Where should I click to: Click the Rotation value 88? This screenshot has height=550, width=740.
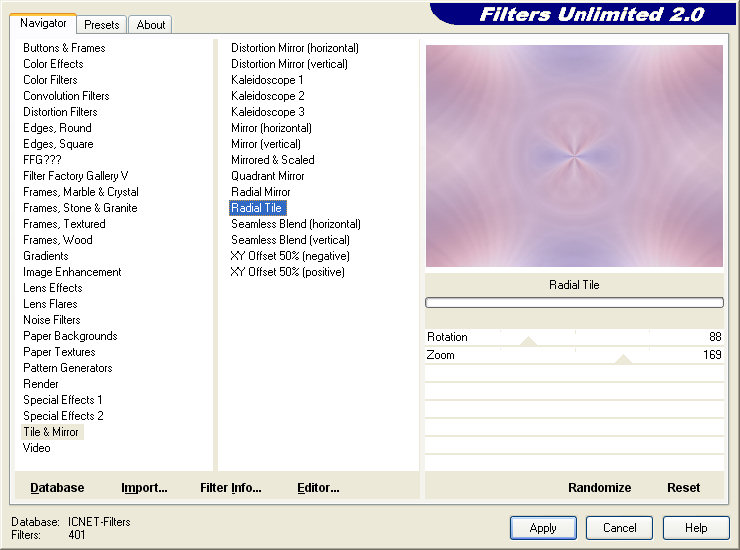pyautogui.click(x=715, y=337)
